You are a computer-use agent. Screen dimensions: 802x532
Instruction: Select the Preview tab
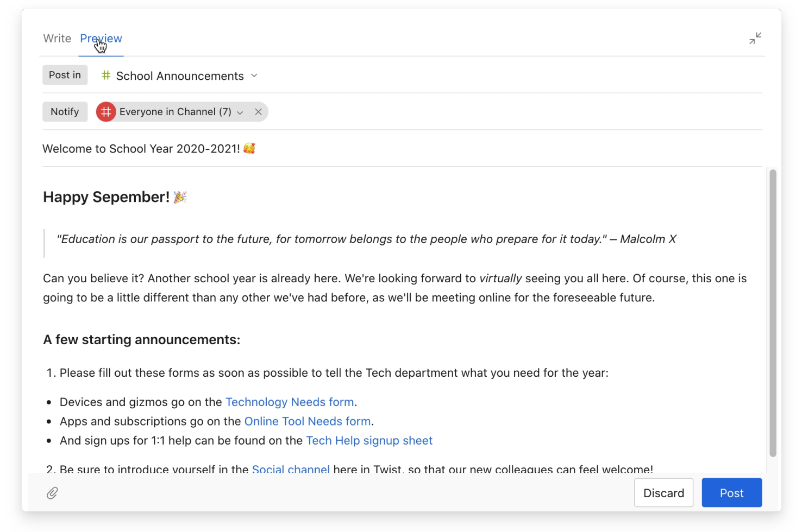point(101,39)
